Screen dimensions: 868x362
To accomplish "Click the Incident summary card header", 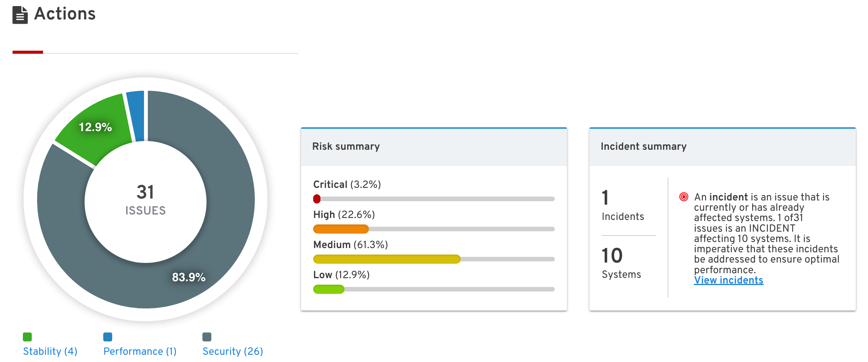I will 722,147.
